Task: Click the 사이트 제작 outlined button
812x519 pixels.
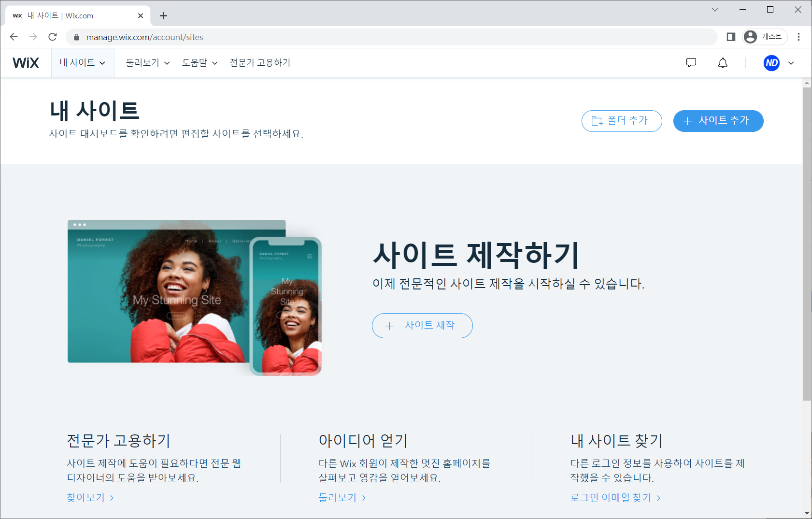Action: click(x=422, y=326)
